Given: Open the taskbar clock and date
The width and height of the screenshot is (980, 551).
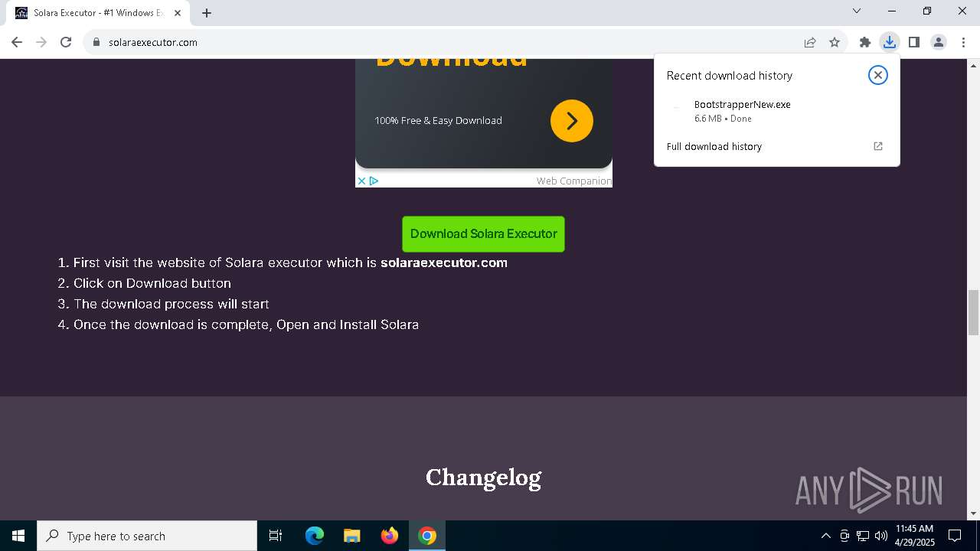Looking at the screenshot, I should (914, 536).
